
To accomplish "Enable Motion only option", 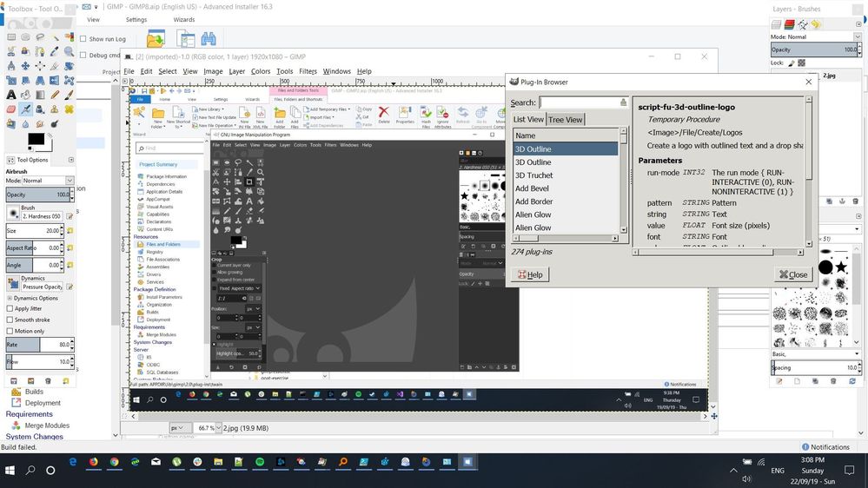I will (10, 331).
